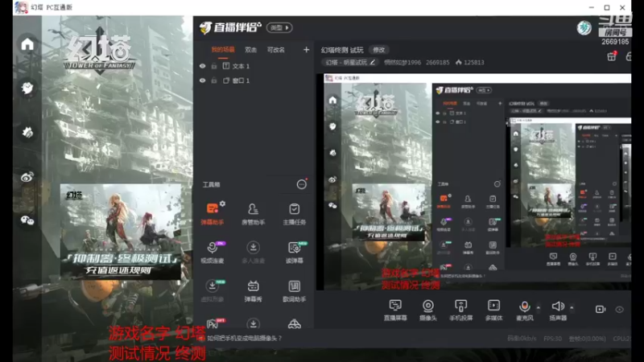Open the 主播任务 tool
Image resolution: width=644 pixels, height=362 pixels.
(294, 214)
